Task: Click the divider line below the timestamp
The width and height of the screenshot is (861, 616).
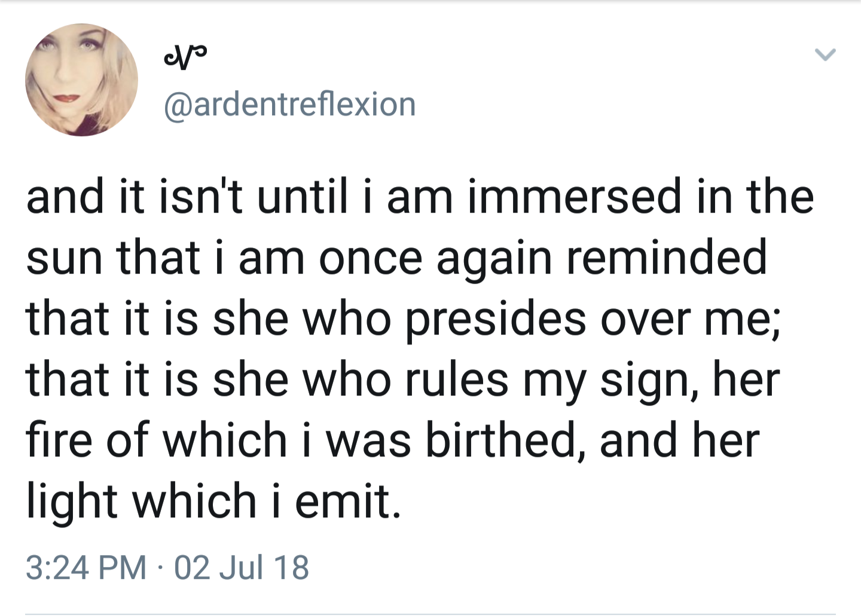Action: click(x=430, y=614)
